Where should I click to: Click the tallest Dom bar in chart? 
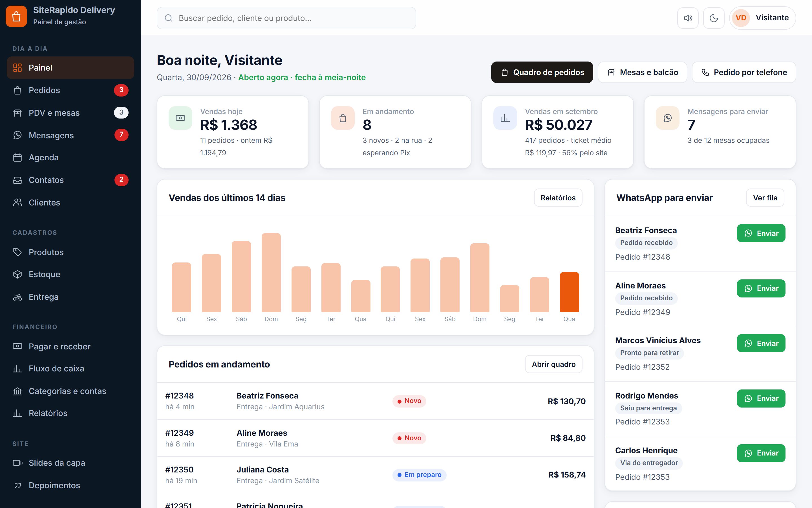pos(271,272)
